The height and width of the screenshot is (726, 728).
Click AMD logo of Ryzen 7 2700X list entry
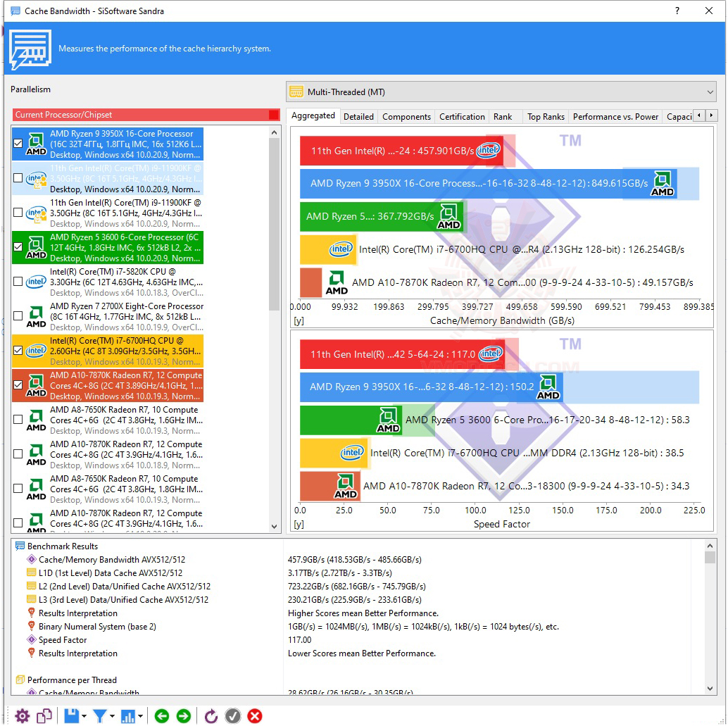tap(36, 316)
